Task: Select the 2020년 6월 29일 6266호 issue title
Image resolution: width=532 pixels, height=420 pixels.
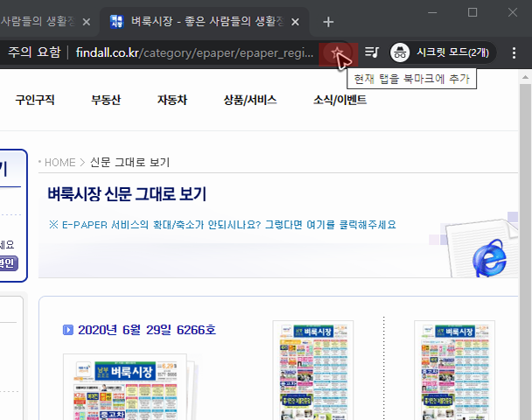Action: point(147,330)
